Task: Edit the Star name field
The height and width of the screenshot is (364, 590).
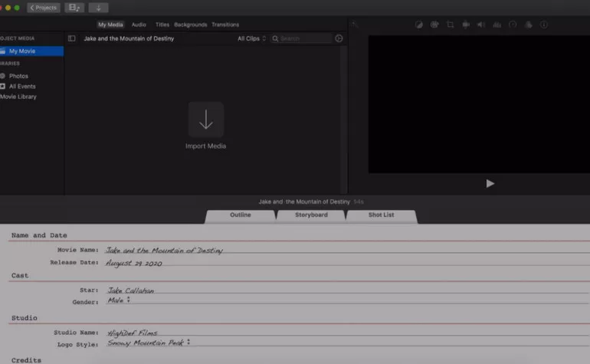Action: pyautogui.click(x=347, y=290)
